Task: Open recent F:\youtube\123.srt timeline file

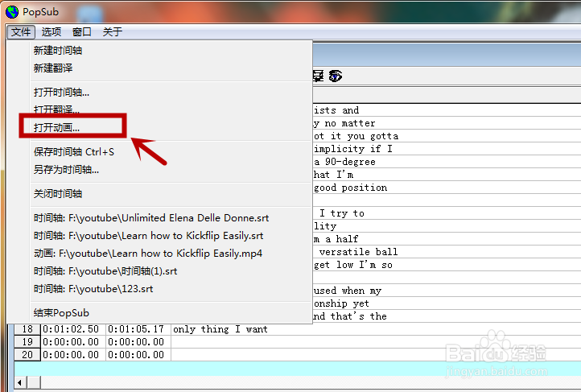Action: 93,289
